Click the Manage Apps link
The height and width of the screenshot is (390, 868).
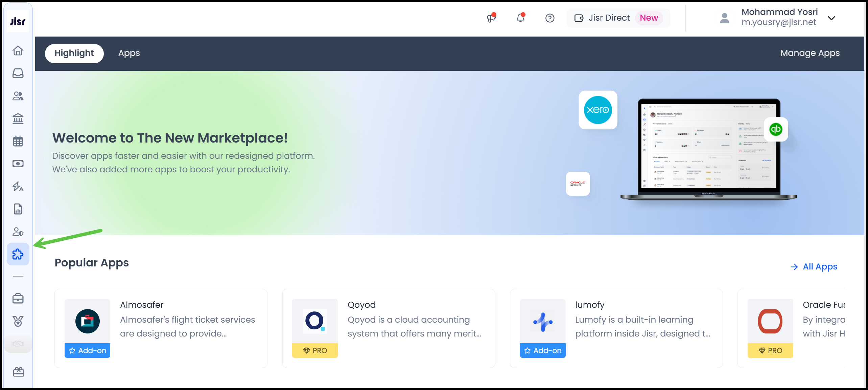click(x=810, y=53)
